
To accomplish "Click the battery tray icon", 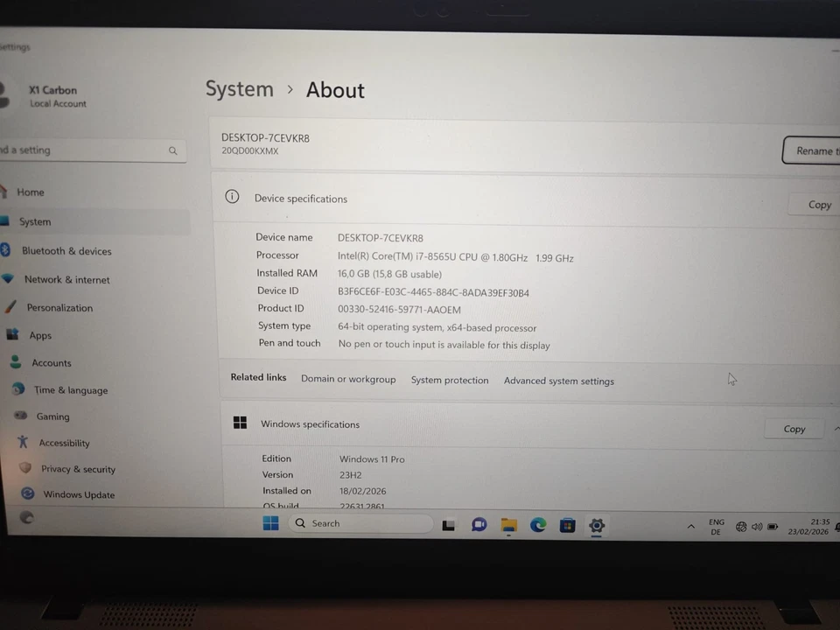I will pos(773,527).
